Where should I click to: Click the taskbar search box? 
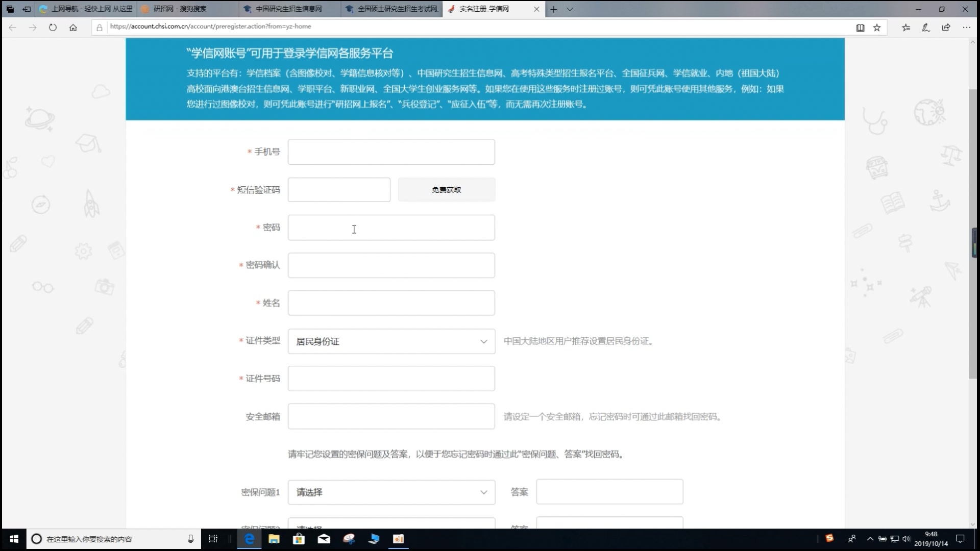click(113, 539)
